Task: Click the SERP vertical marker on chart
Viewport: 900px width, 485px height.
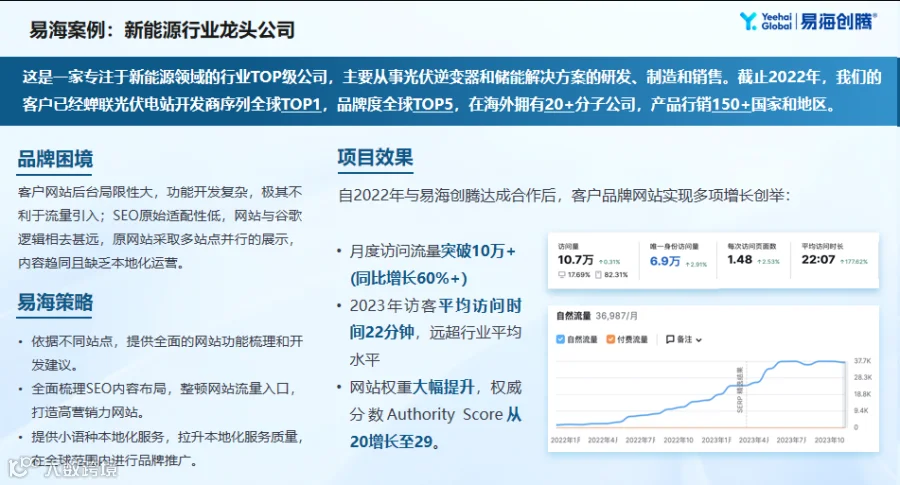Action: 740,390
